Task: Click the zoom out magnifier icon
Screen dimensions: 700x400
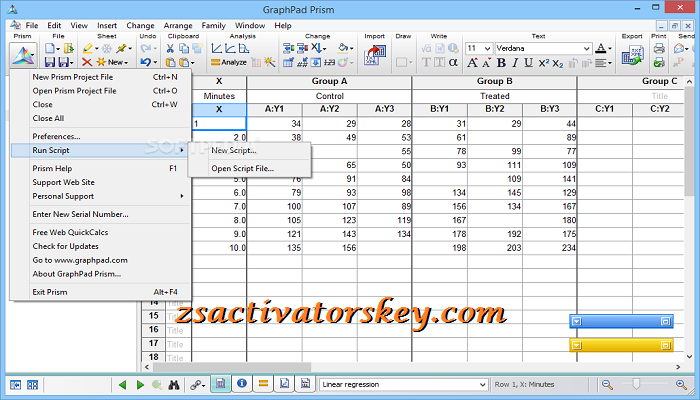Action: tap(607, 384)
